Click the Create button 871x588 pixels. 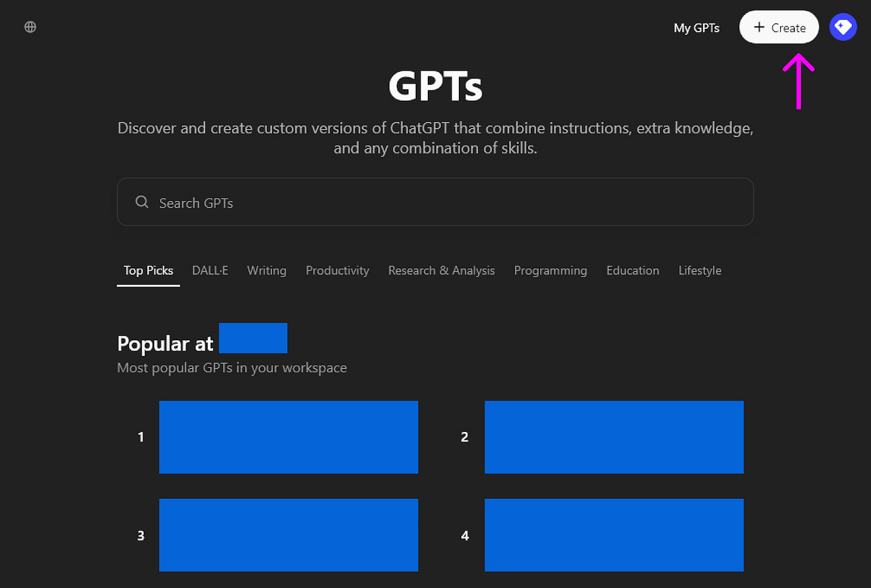coord(779,27)
